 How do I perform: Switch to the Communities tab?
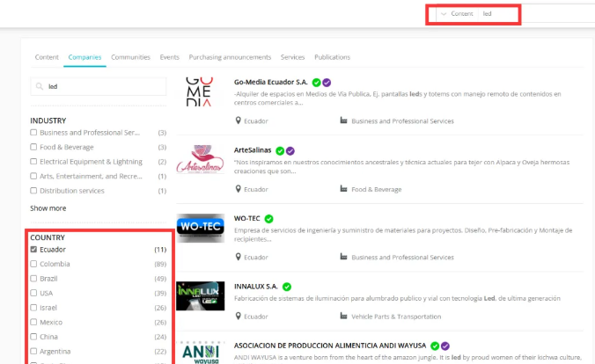130,57
